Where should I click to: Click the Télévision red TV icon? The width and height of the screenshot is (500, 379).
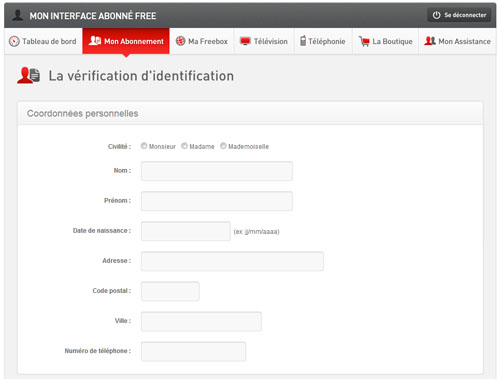pos(245,41)
